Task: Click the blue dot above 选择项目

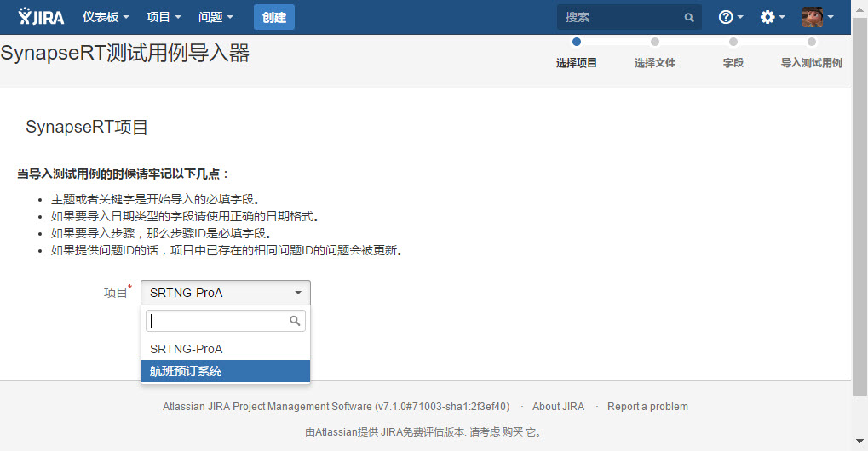Action: pyautogui.click(x=577, y=42)
